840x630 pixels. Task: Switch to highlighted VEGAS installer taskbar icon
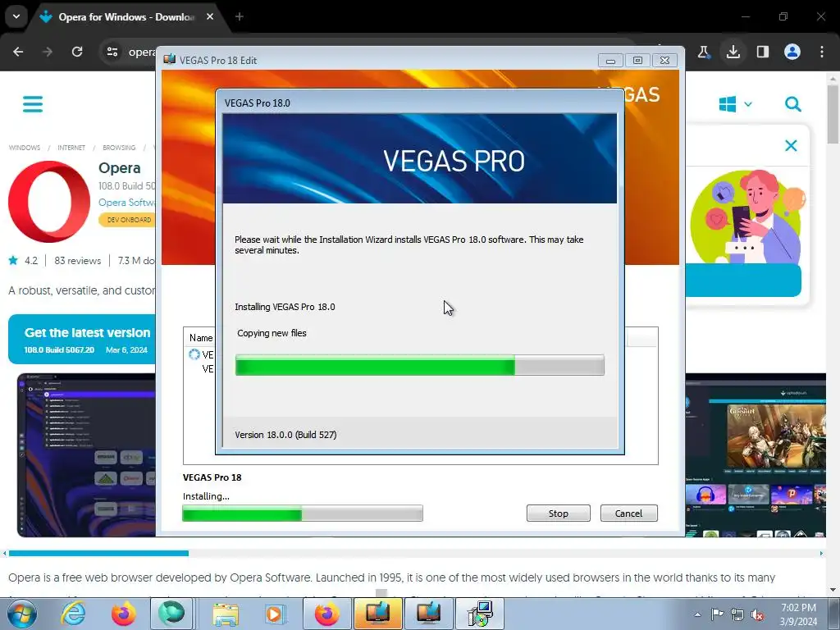point(377,614)
